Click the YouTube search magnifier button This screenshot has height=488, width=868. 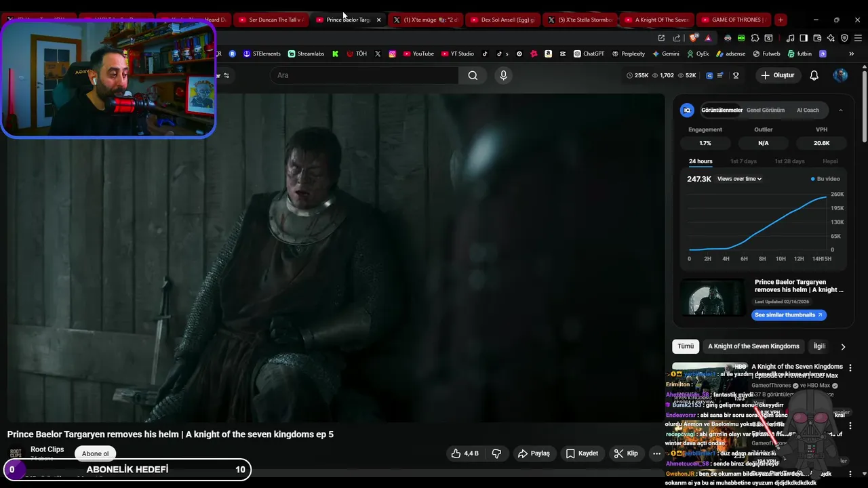click(x=473, y=75)
